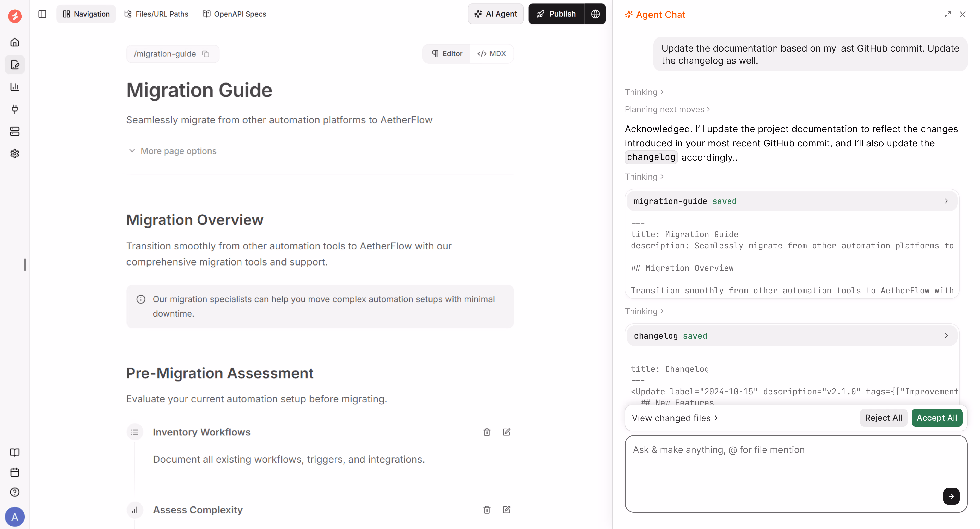Click 'Document all existing workflows' text
The width and height of the screenshot is (980, 529).
[x=289, y=459]
